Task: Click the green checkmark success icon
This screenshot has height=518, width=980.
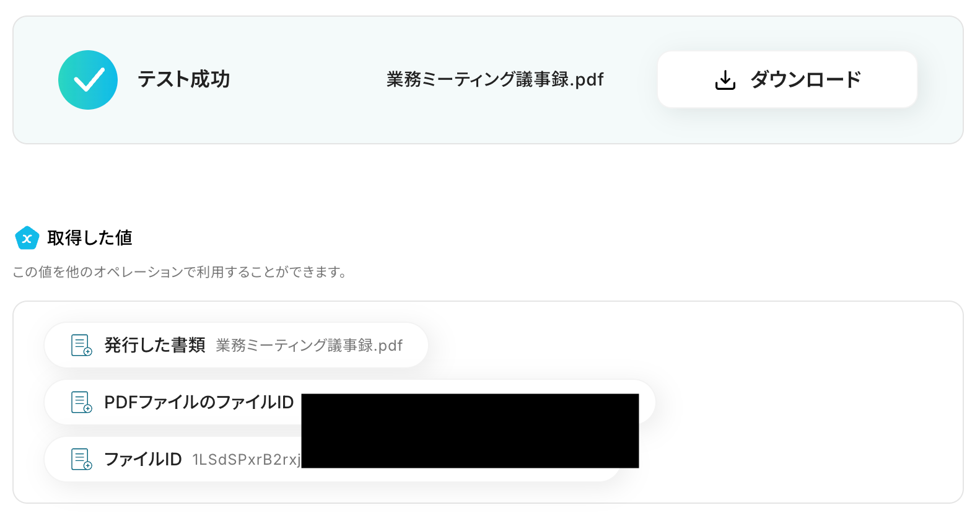Action: click(88, 80)
